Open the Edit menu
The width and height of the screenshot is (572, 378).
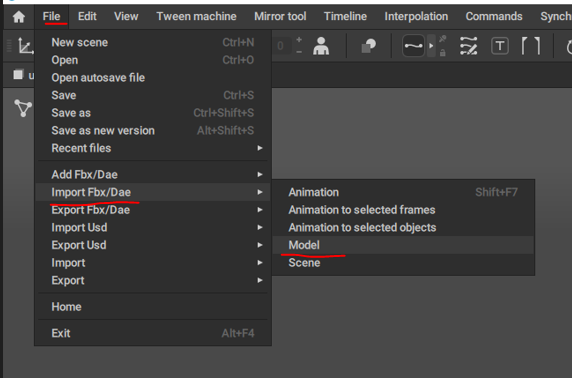(87, 16)
